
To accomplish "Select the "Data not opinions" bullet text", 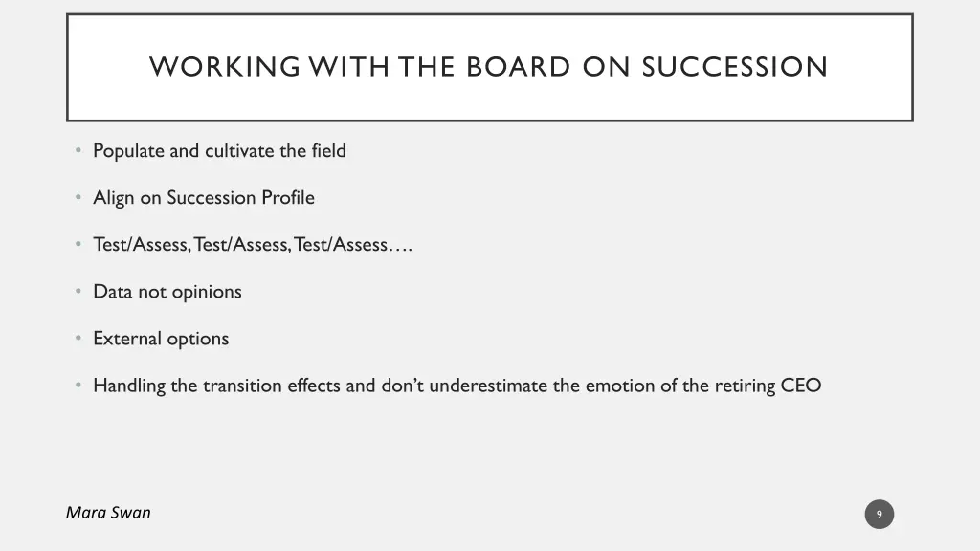I will (167, 292).
